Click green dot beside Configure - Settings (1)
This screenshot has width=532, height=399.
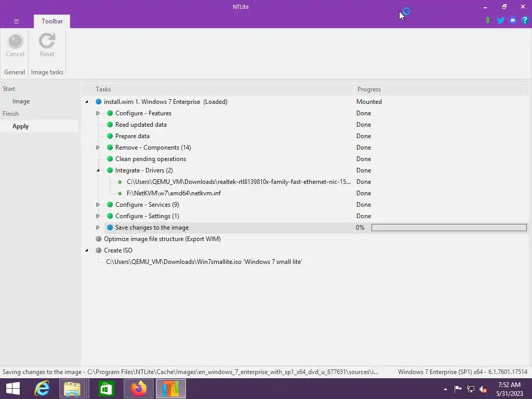pos(110,216)
